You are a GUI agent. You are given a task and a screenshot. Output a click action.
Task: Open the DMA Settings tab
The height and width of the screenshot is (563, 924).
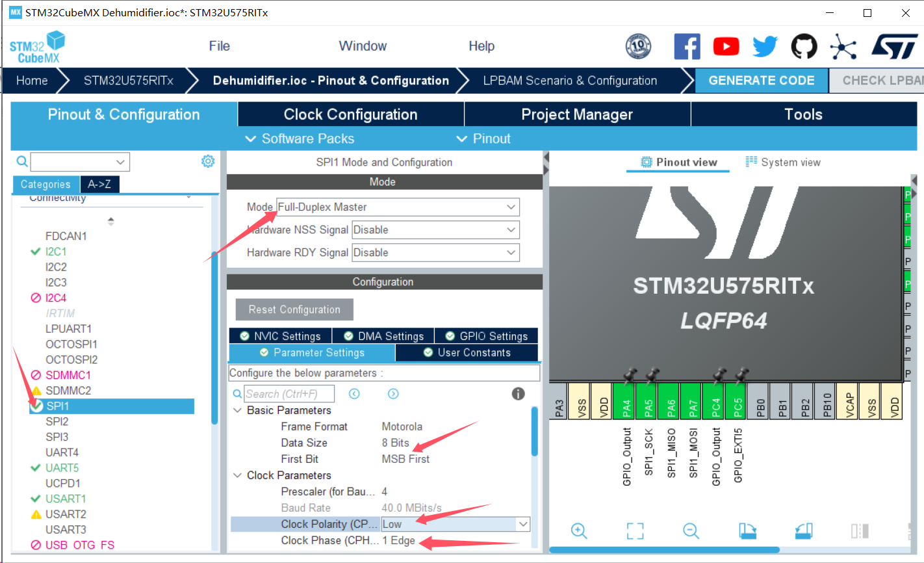[383, 335]
